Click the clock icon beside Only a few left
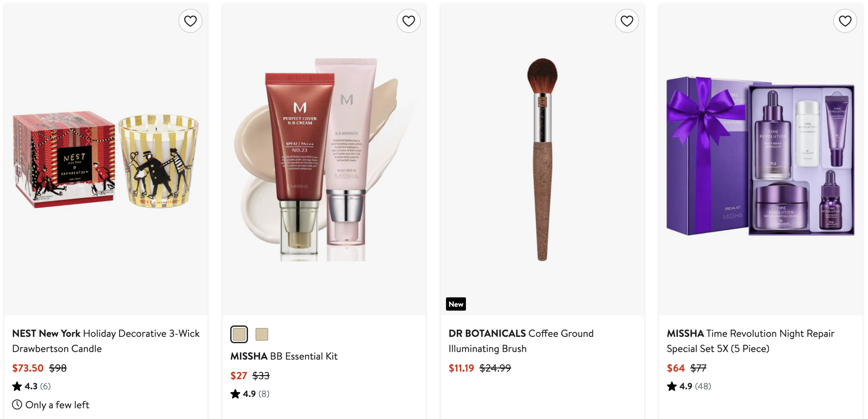Screen dimensions: 868x419 click(x=17, y=404)
